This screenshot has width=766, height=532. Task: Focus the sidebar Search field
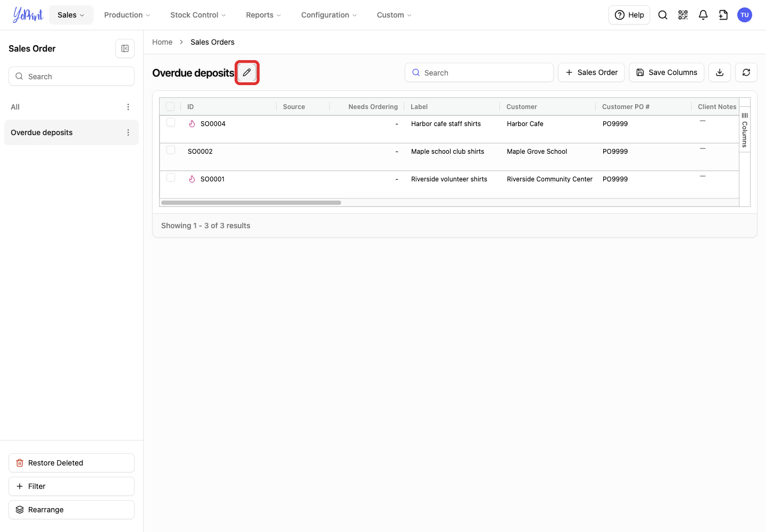point(71,76)
